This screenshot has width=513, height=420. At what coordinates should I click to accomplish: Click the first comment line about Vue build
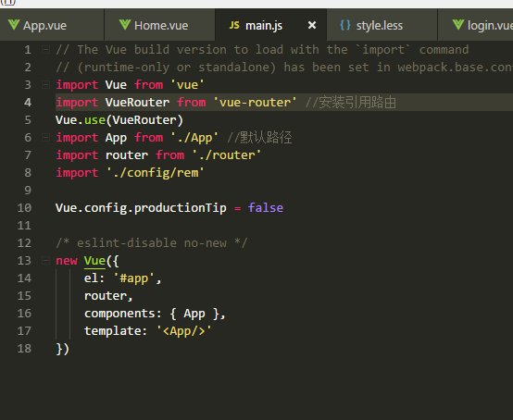pyautogui.click(x=262, y=50)
